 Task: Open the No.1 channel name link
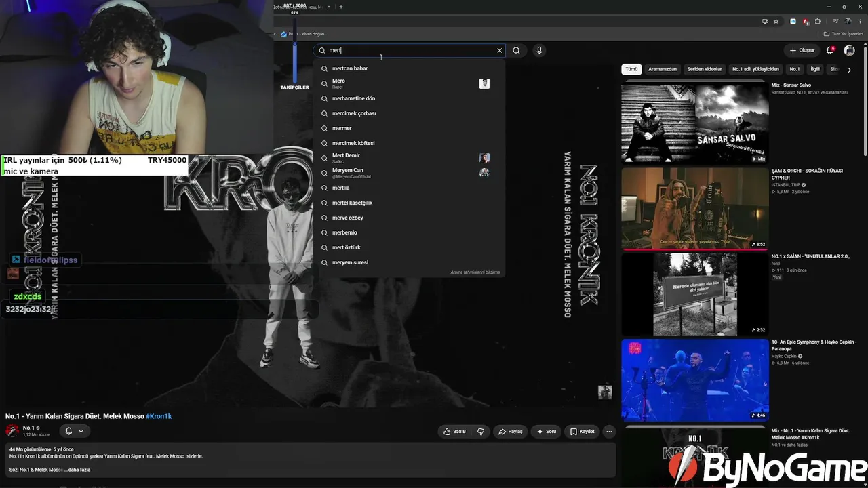coord(28,428)
